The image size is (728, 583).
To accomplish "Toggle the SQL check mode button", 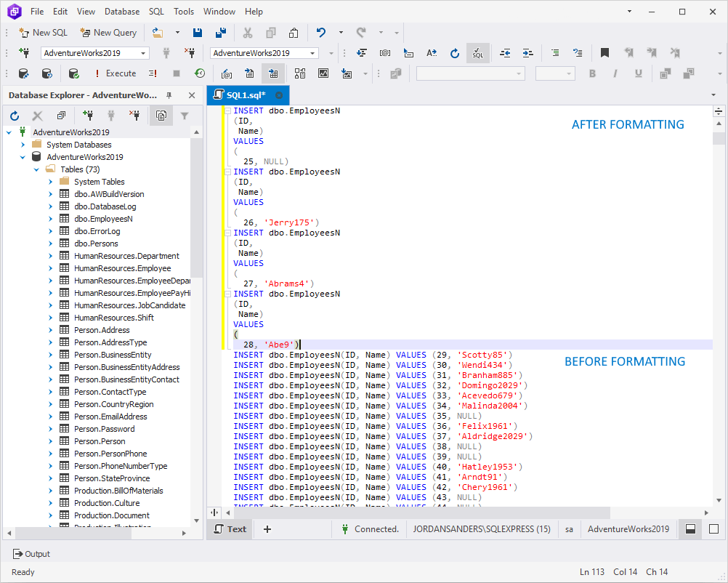I will click(477, 53).
